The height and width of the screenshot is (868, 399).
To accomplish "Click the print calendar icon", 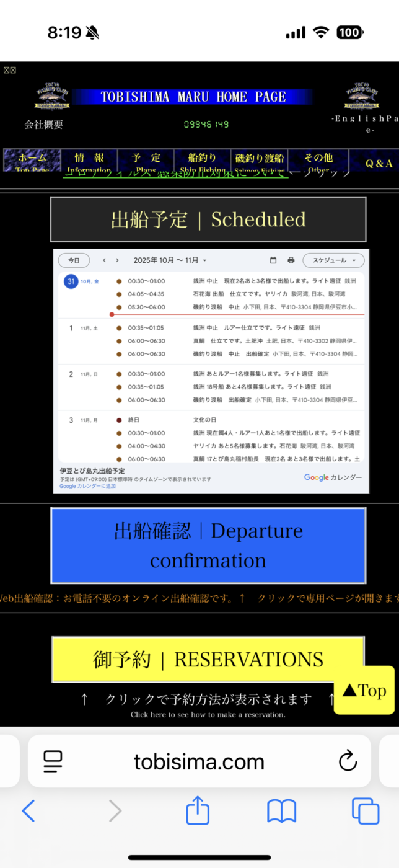I will click(x=291, y=260).
